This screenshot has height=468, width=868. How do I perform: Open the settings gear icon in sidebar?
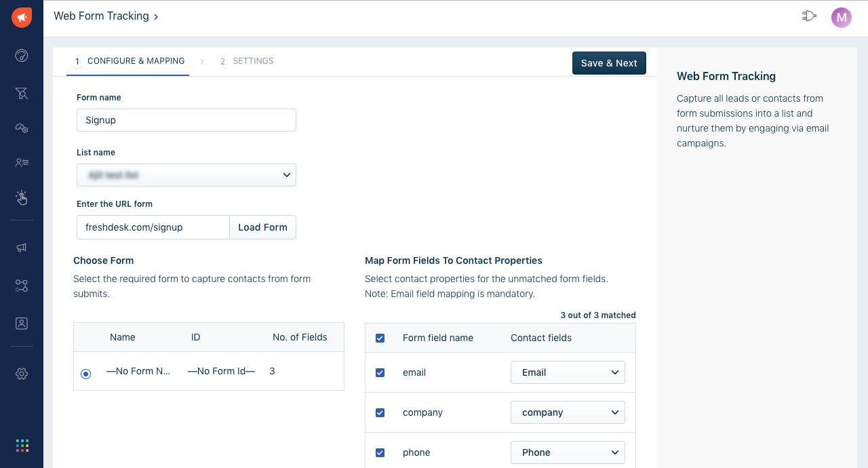click(x=22, y=374)
